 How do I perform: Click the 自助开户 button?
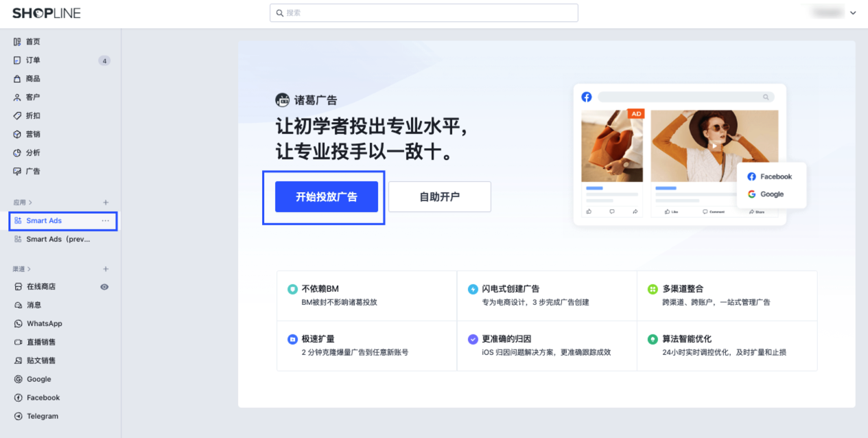pos(440,197)
